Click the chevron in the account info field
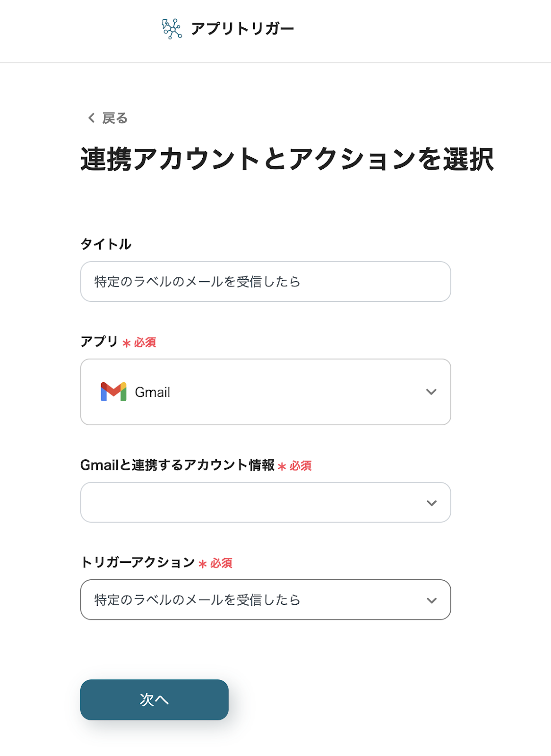This screenshot has height=756, width=551. click(431, 503)
